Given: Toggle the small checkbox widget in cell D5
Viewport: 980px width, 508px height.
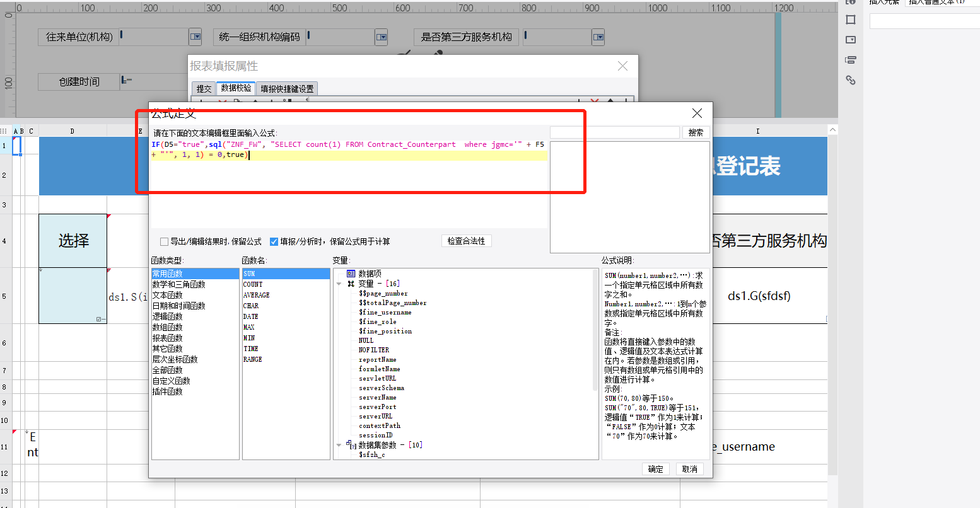Looking at the screenshot, I should (99, 319).
